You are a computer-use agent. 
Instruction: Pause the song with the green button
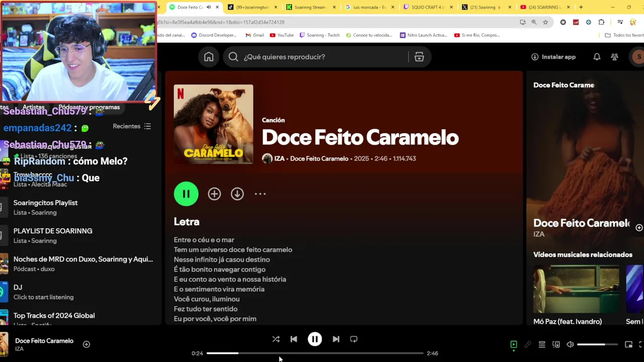tap(186, 194)
